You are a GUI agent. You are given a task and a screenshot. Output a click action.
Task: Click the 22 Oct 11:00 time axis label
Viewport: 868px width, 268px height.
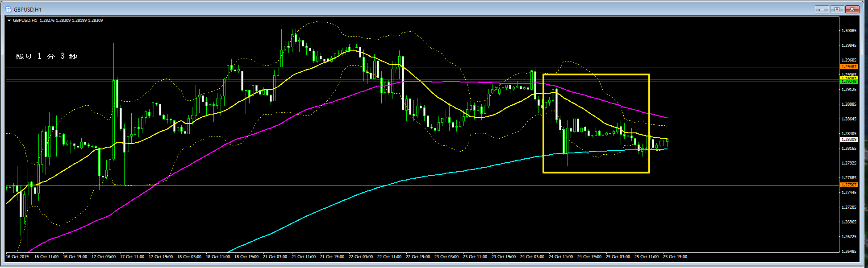click(389, 257)
